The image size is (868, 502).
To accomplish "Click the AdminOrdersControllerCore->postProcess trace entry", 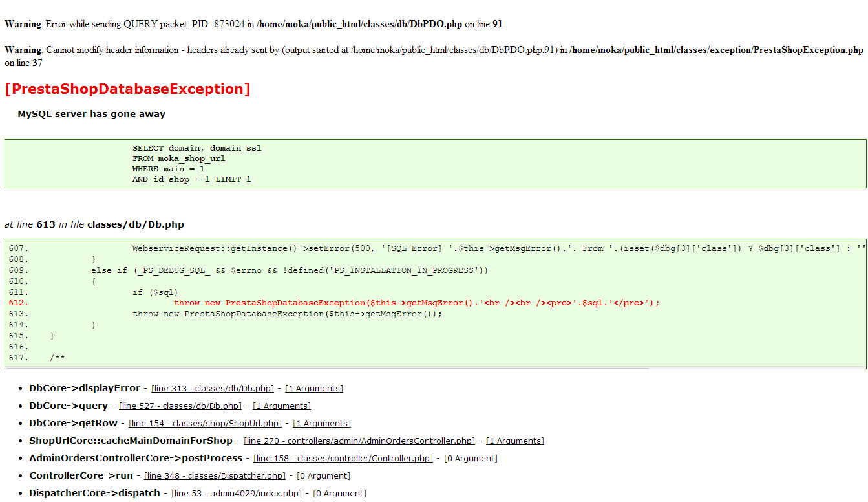I will 136,458.
